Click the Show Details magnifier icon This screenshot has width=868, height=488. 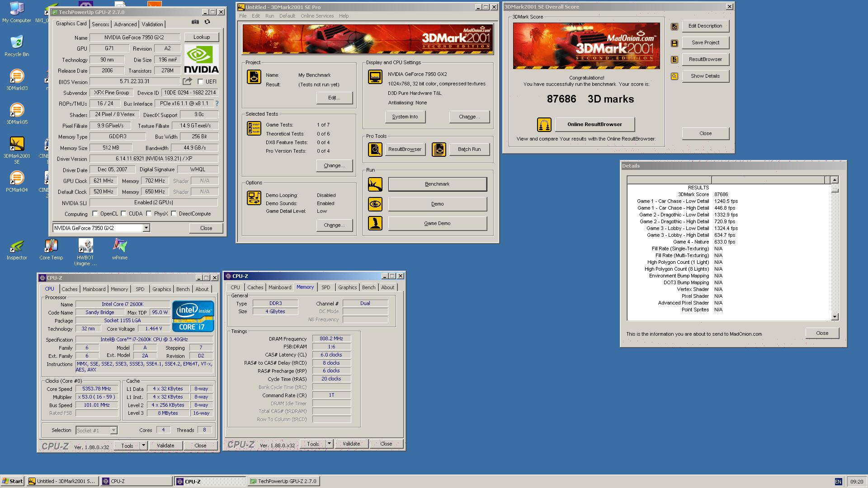point(675,76)
